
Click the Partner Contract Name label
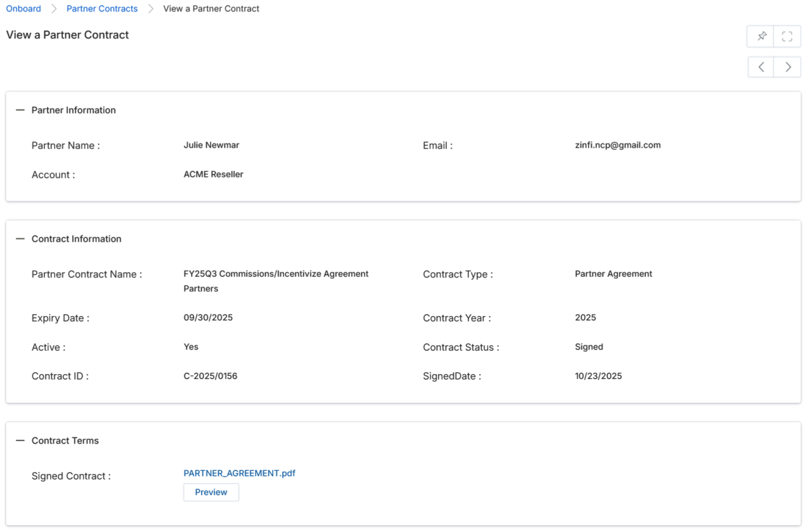click(x=87, y=274)
